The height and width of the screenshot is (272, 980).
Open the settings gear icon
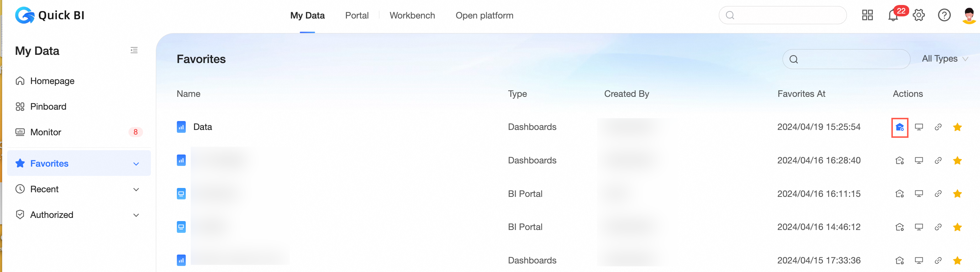[x=918, y=15]
